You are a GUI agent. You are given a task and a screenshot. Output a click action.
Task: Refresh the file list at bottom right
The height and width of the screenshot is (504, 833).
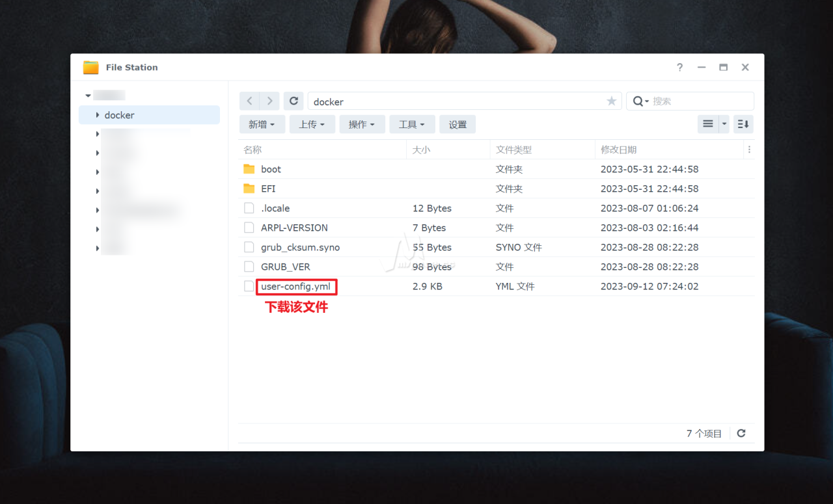click(741, 433)
